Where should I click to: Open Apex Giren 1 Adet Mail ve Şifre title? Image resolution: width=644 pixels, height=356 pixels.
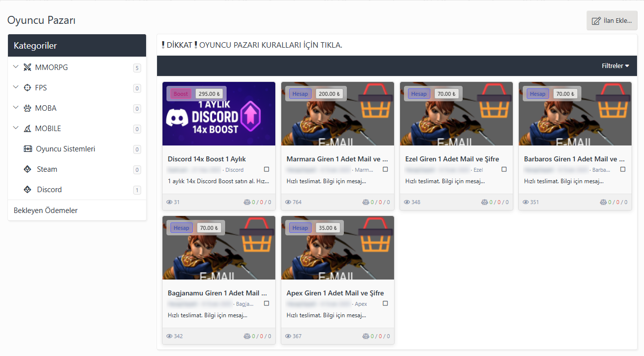pyautogui.click(x=335, y=293)
